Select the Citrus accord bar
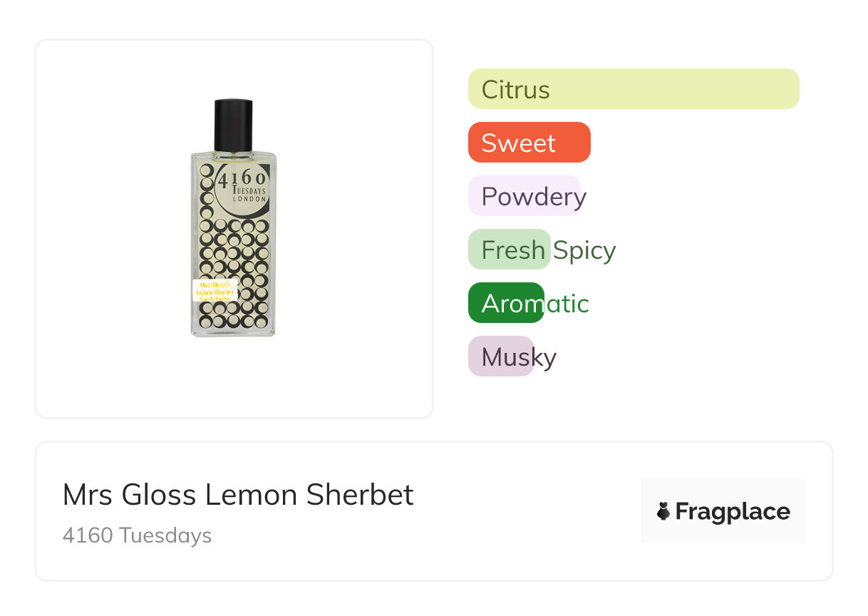The height and width of the screenshot is (616, 868). click(633, 89)
